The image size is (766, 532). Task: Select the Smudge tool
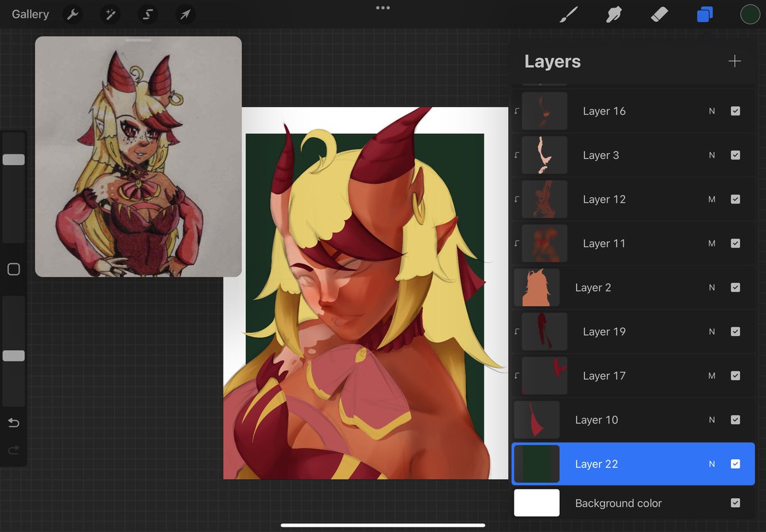[614, 14]
